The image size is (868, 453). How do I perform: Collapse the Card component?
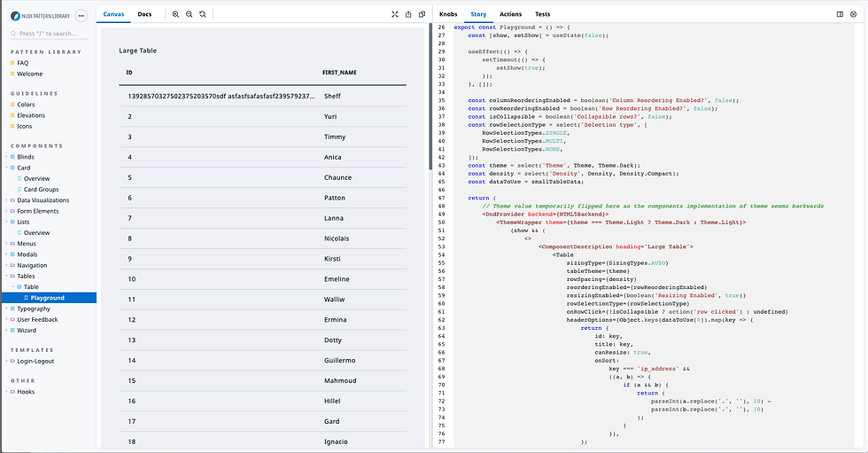(23, 168)
